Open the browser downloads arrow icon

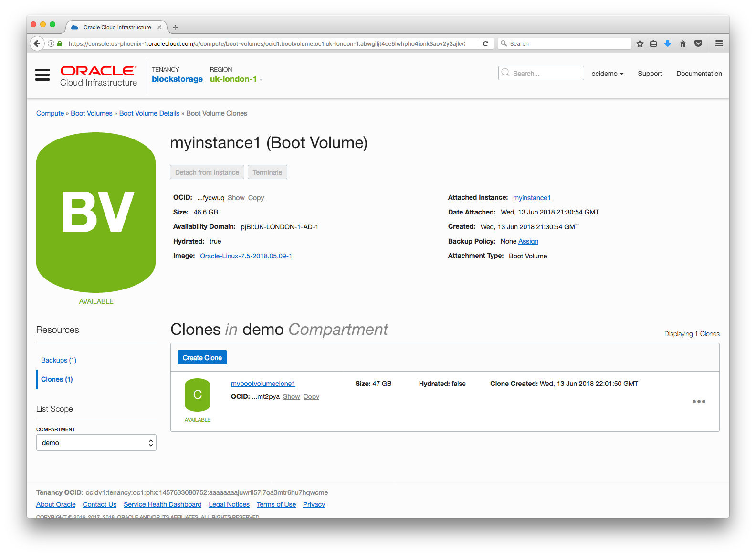[668, 43]
